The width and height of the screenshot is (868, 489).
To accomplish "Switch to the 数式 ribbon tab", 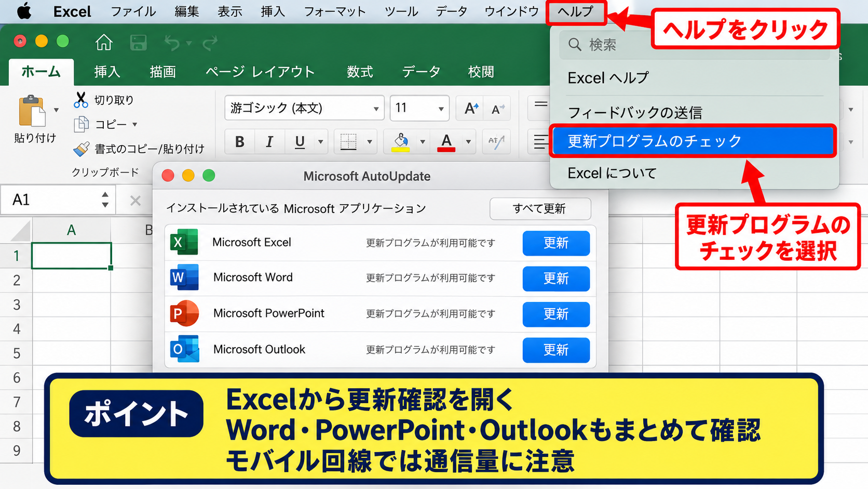I will (x=360, y=72).
